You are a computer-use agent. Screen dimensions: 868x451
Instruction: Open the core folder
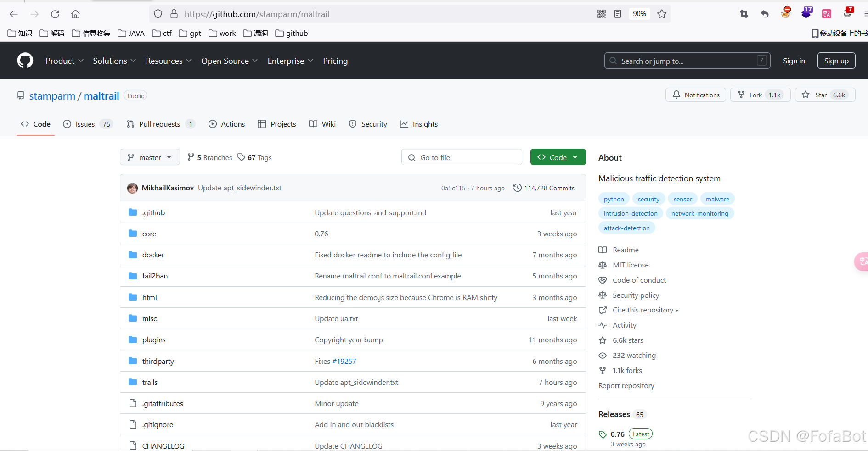click(149, 234)
